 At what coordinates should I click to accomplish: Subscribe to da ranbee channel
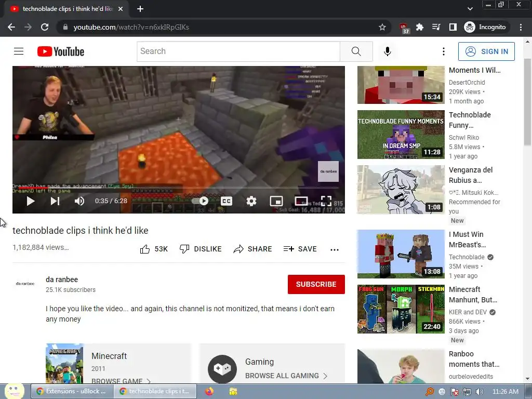pos(316,284)
